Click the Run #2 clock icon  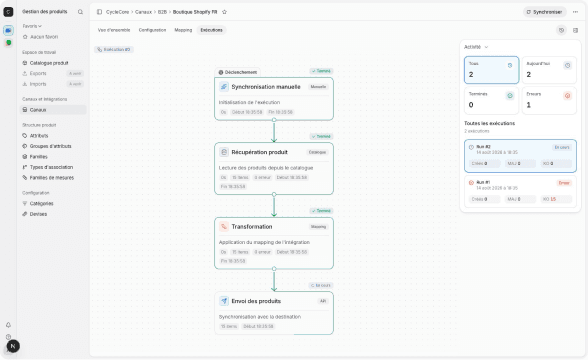click(x=471, y=147)
